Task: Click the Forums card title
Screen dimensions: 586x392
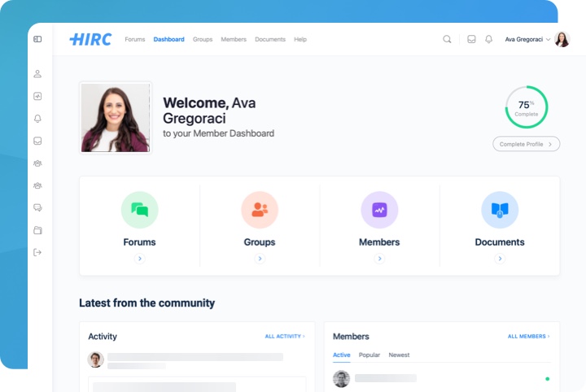Action: [139, 242]
